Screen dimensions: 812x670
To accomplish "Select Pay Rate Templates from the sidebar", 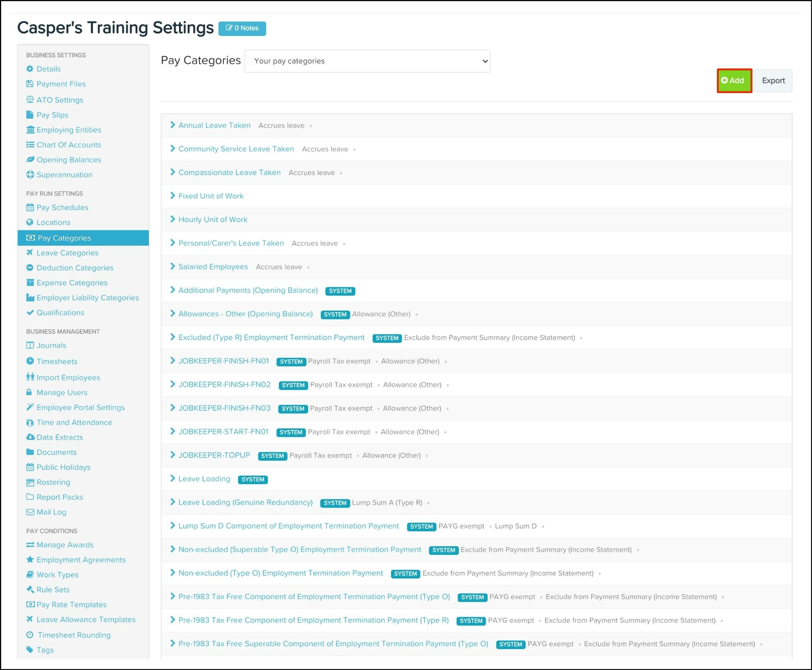I will 71,604.
